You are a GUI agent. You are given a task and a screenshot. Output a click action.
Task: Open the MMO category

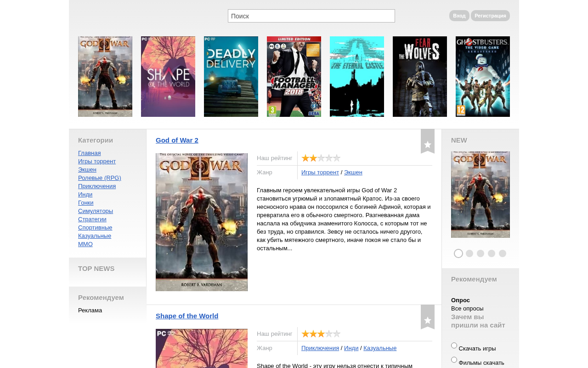coord(85,244)
